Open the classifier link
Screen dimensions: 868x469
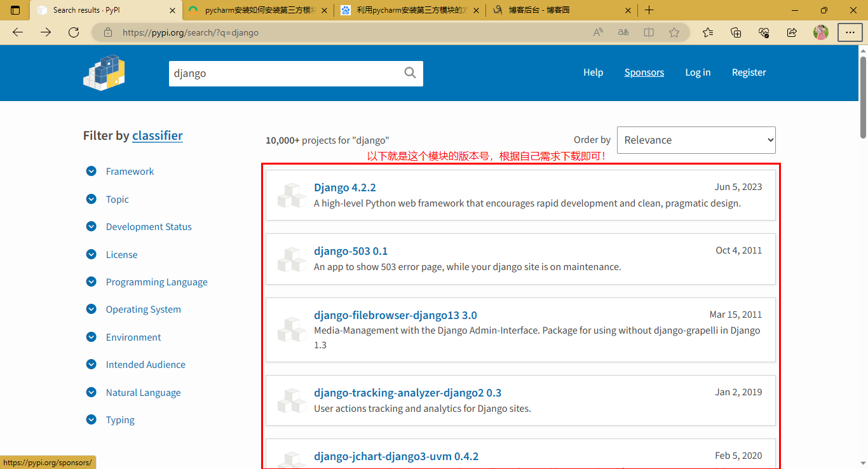pyautogui.click(x=158, y=135)
